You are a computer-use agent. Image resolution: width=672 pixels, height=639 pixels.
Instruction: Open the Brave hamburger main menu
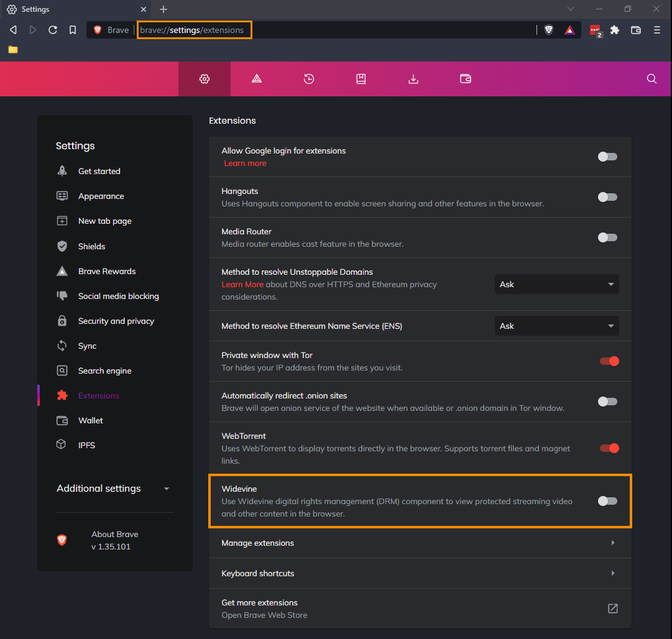(657, 30)
